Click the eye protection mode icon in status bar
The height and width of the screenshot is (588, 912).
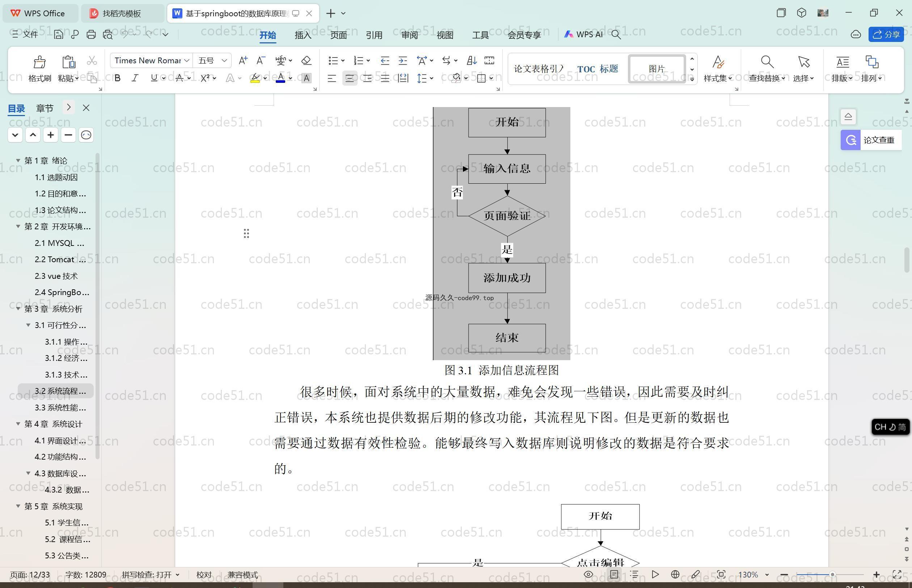pyautogui.click(x=588, y=574)
